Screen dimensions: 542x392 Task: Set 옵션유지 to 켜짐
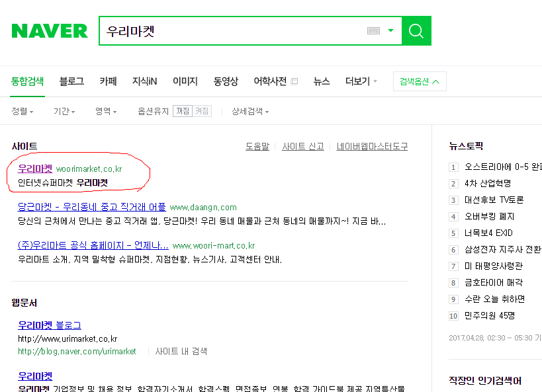pos(202,111)
